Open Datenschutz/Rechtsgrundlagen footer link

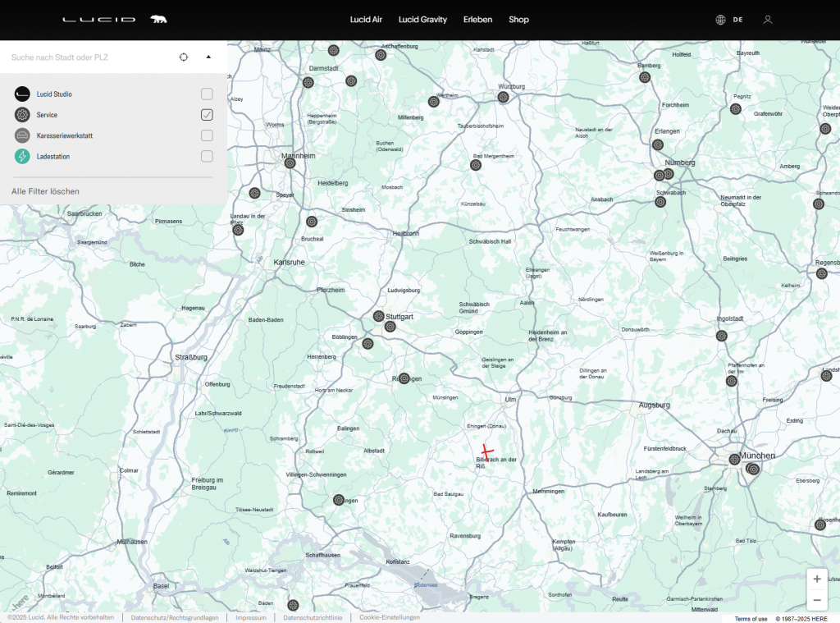point(175,617)
